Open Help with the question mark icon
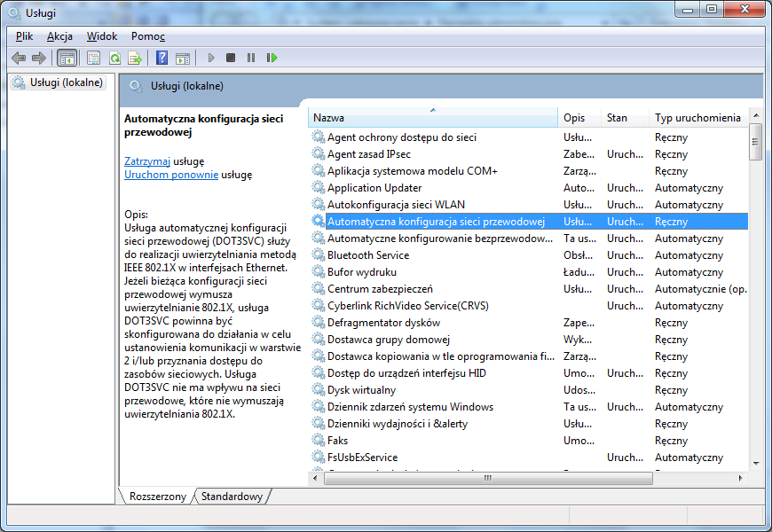 tap(161, 58)
